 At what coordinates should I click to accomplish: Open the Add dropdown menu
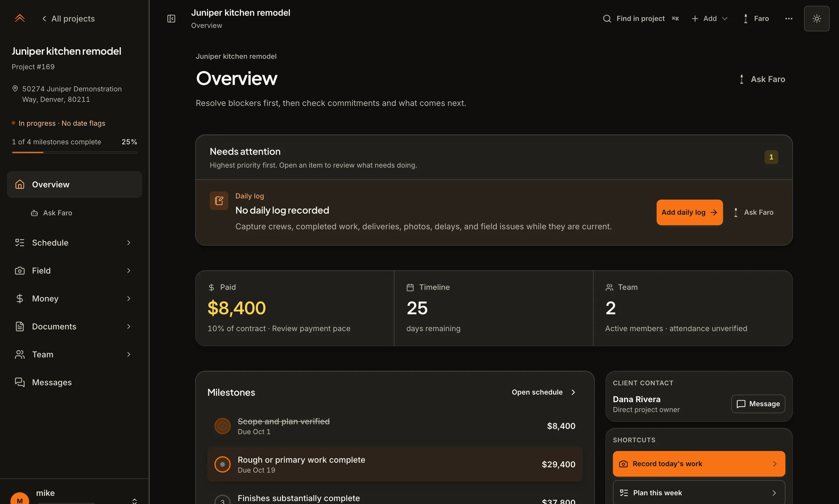pyautogui.click(x=710, y=19)
